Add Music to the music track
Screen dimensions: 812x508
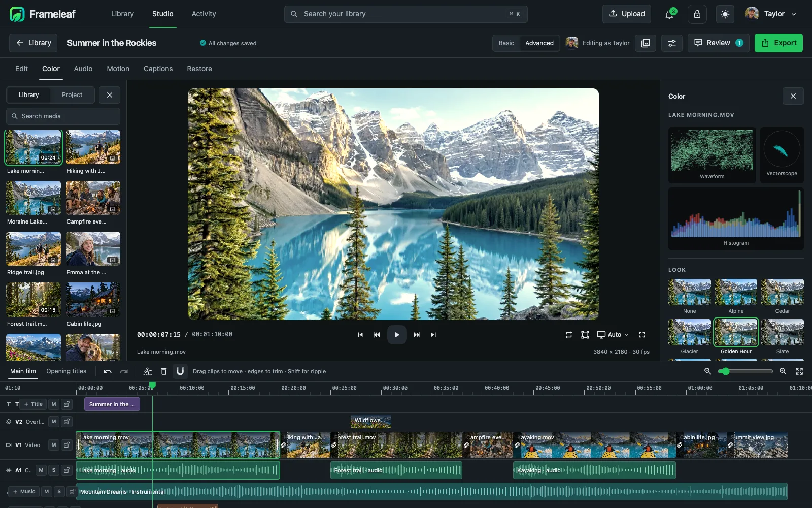coord(24,492)
